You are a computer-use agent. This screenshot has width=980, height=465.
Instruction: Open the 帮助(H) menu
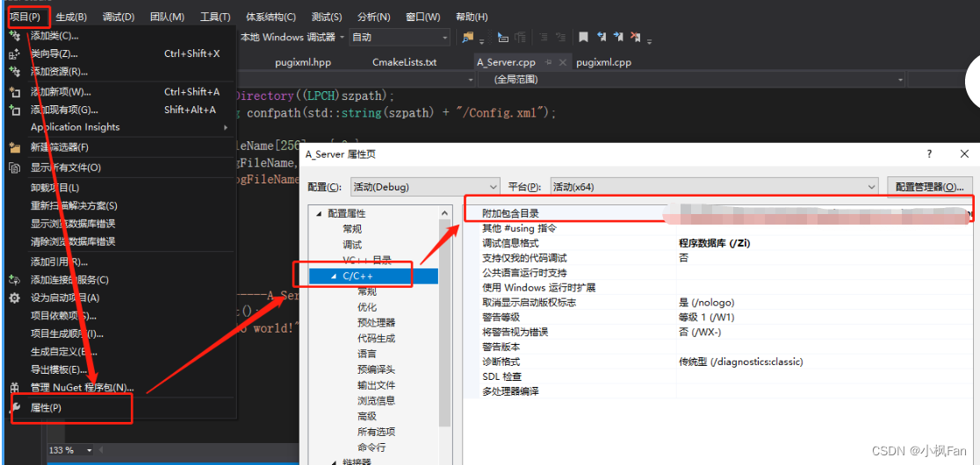coord(472,17)
